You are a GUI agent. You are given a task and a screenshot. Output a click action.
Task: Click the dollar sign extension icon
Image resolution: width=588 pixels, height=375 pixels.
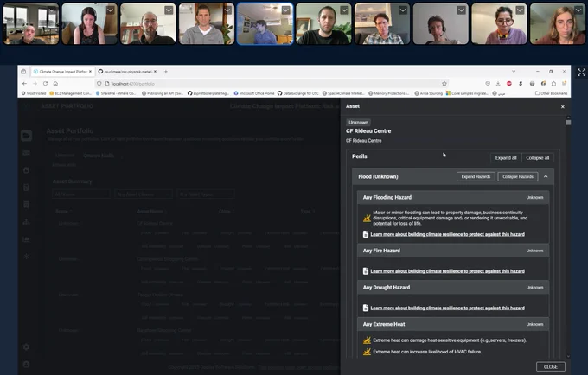click(521, 84)
